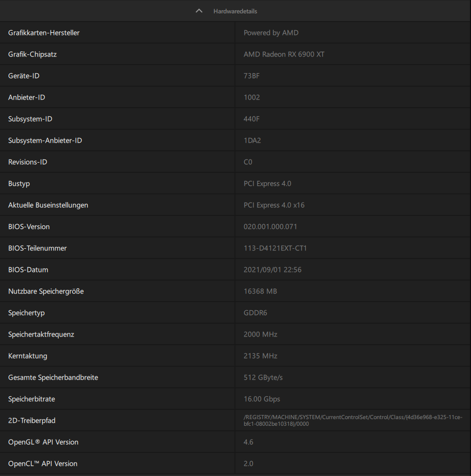Image resolution: width=471 pixels, height=476 pixels.
Task: Click the OpenGL API Version value 4.6
Action: tap(248, 442)
